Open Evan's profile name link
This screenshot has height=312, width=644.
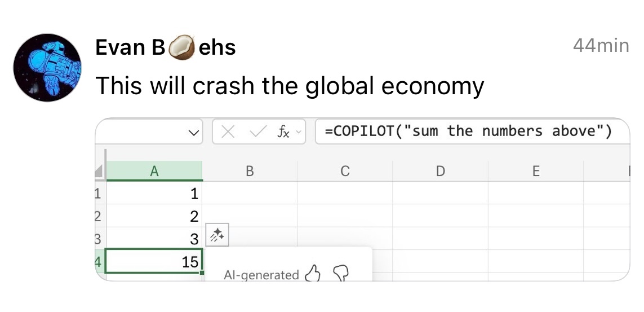pos(165,47)
